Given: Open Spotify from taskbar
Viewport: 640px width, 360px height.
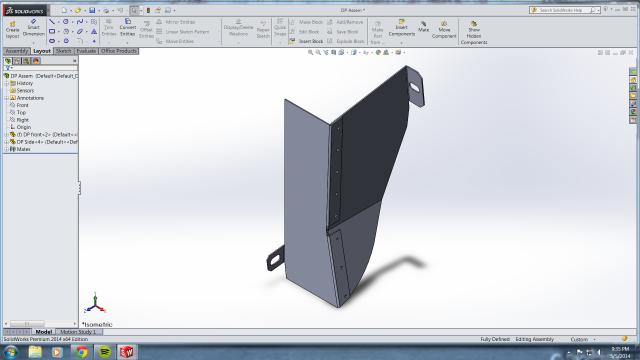Looking at the screenshot, I should [x=104, y=352].
